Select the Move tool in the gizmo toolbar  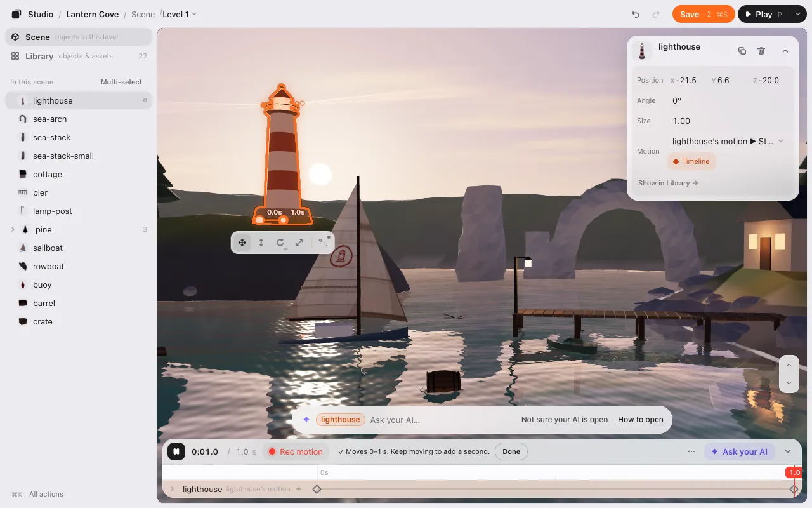pyautogui.click(x=242, y=243)
